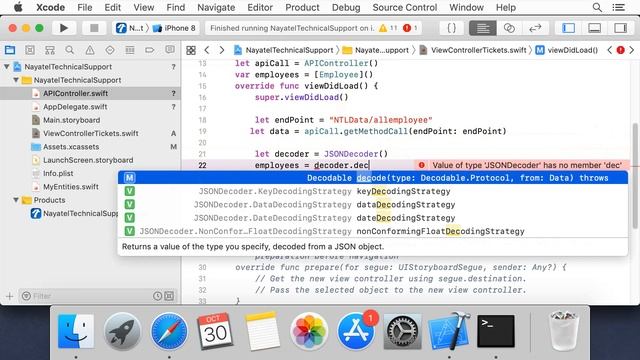Open the Debug menu
Viewport: 640px width, 360px height.
tap(346, 7)
